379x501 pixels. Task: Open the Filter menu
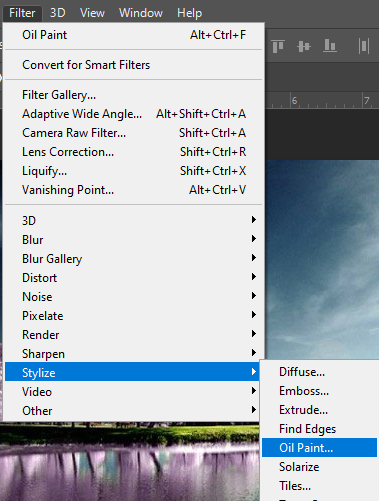[x=22, y=13]
